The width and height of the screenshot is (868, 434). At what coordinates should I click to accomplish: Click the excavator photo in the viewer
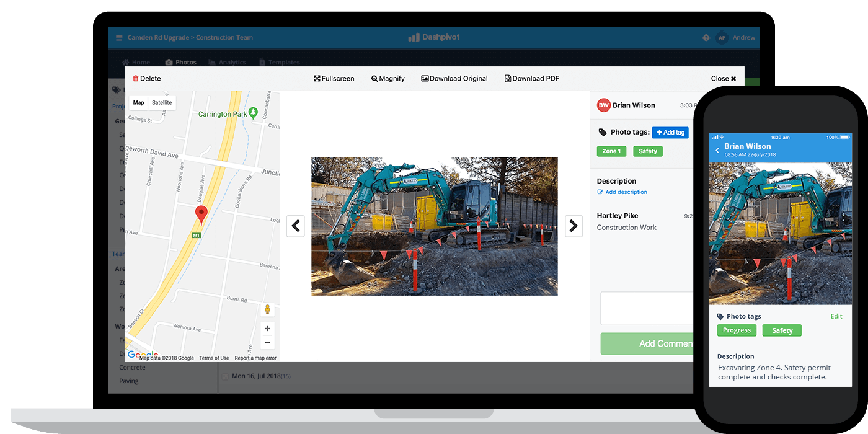click(x=434, y=226)
